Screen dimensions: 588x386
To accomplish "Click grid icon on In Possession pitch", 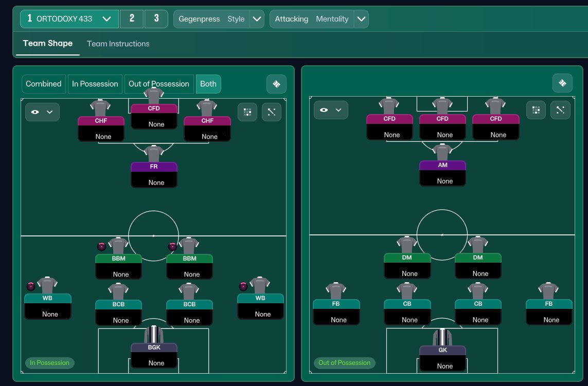I will point(247,112).
